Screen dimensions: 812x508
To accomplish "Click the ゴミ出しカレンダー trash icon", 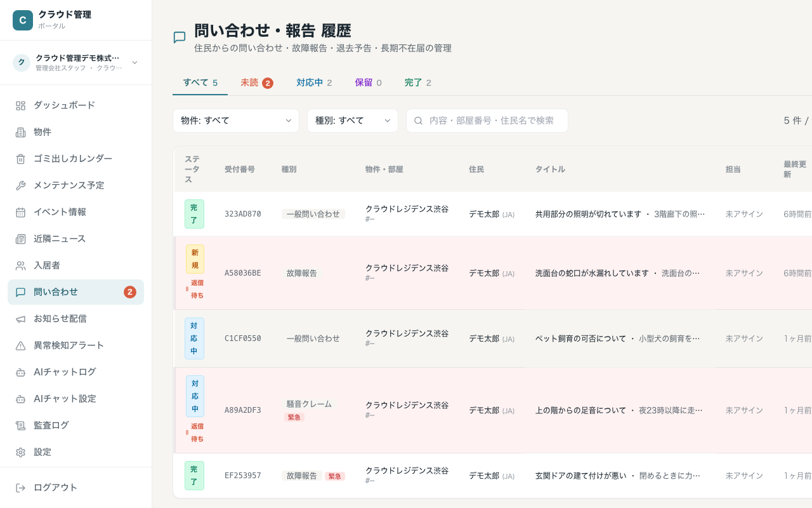I will [20, 159].
